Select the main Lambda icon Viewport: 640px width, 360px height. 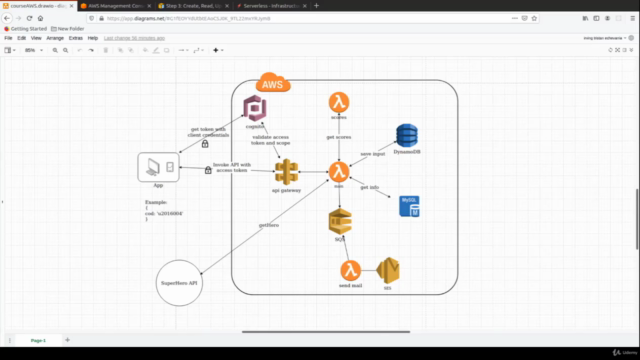coord(339,171)
